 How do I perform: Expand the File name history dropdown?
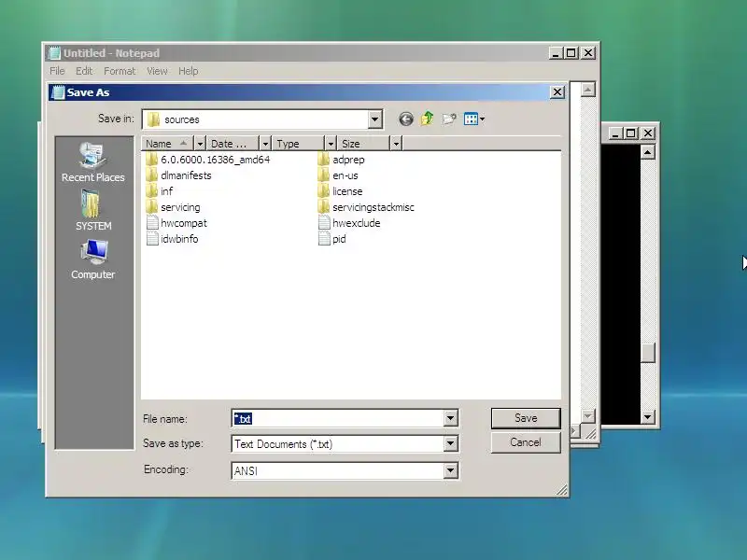(x=450, y=418)
